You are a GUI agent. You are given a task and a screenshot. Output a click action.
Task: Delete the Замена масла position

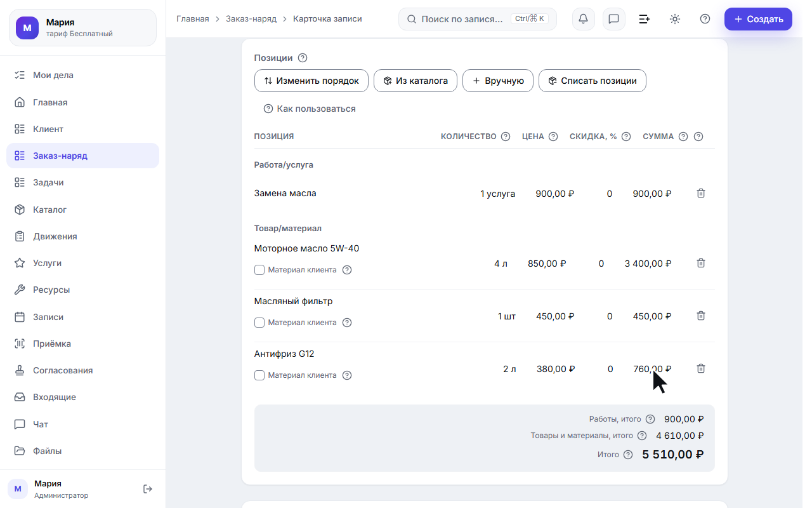point(701,193)
